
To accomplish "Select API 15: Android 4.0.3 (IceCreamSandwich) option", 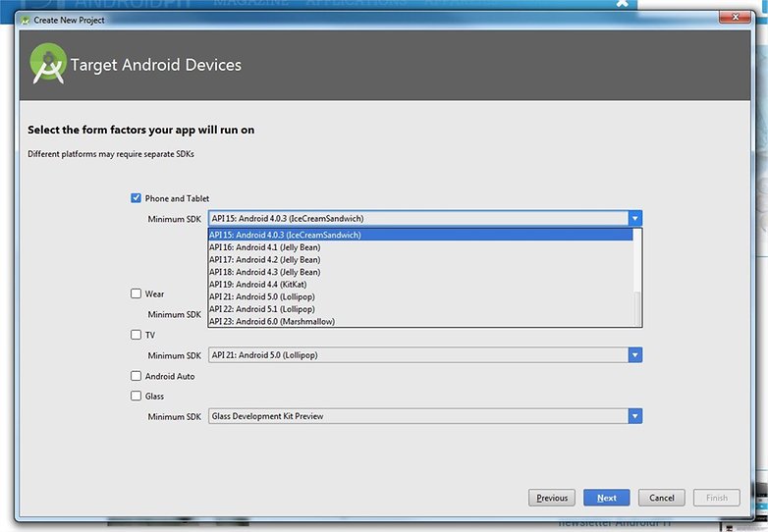I will 420,235.
